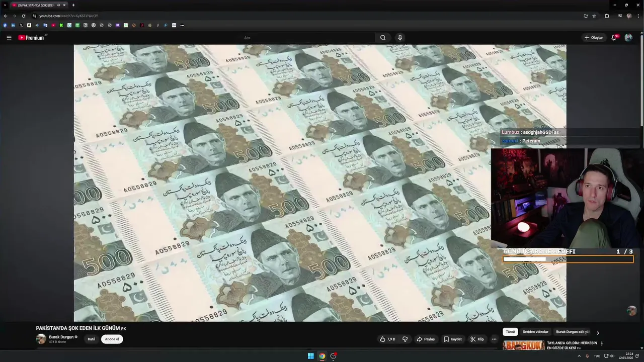Click the YouTube search magnifier button
The width and height of the screenshot is (644, 362).
point(383,38)
